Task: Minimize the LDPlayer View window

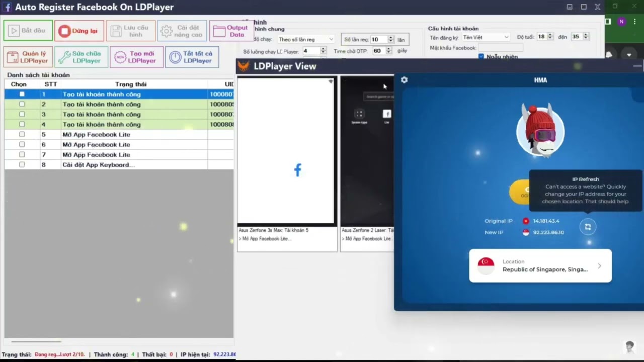Action: coord(637,66)
